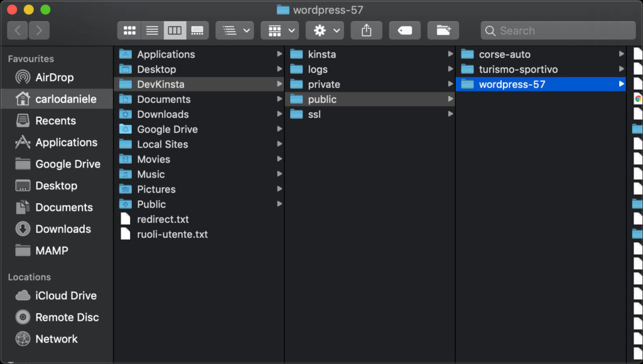
Task: Select logs folder
Action: (x=370, y=69)
